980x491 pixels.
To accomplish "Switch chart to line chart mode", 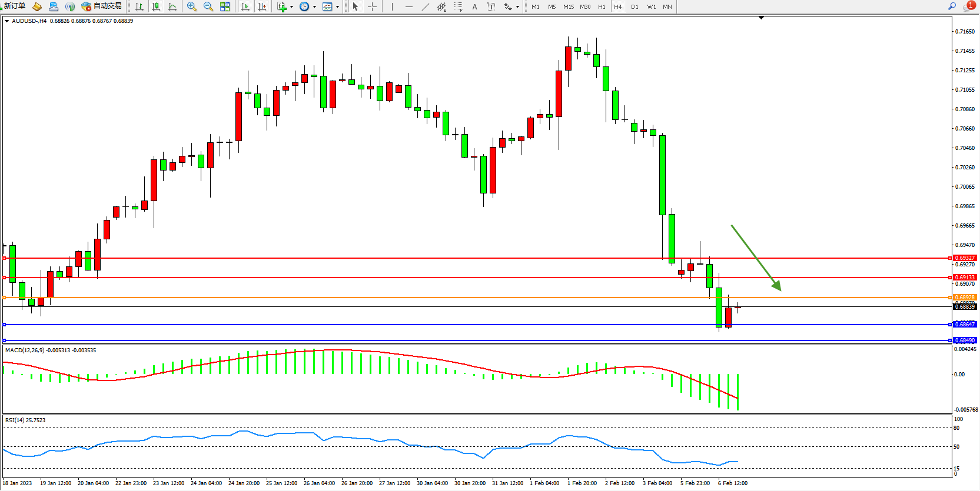I will (x=172, y=6).
